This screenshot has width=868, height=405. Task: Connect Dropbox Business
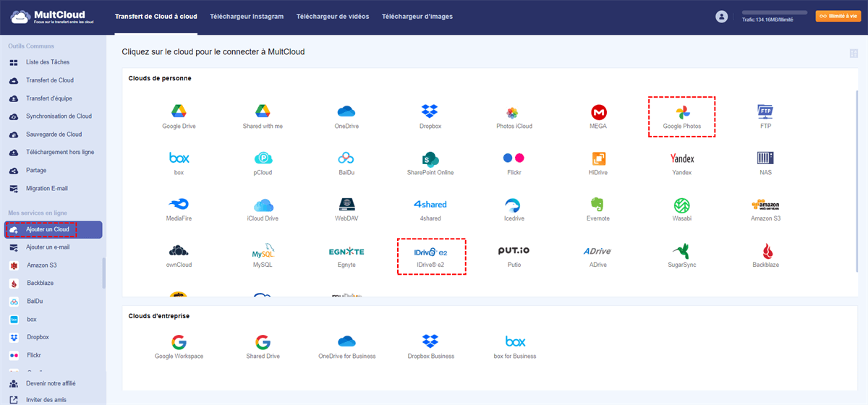430,346
